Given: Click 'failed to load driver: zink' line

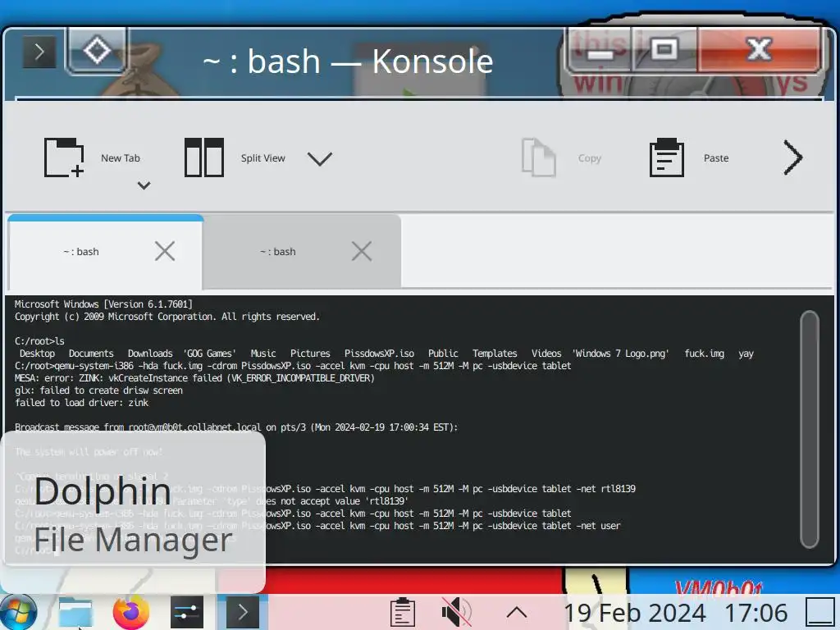Looking at the screenshot, I should tap(81, 403).
